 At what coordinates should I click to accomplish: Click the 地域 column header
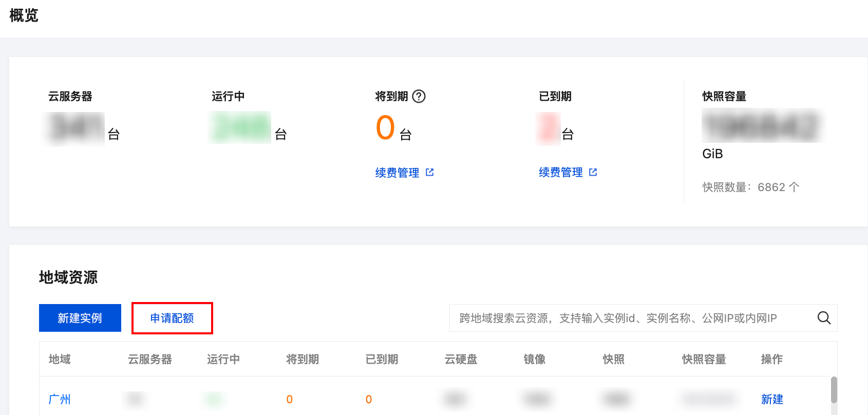tap(60, 359)
